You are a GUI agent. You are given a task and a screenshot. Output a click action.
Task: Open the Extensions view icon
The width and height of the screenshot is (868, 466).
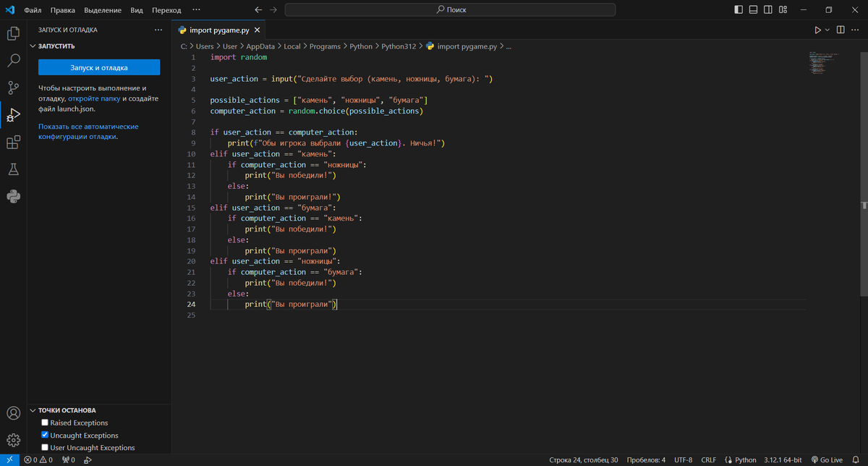coord(13,143)
